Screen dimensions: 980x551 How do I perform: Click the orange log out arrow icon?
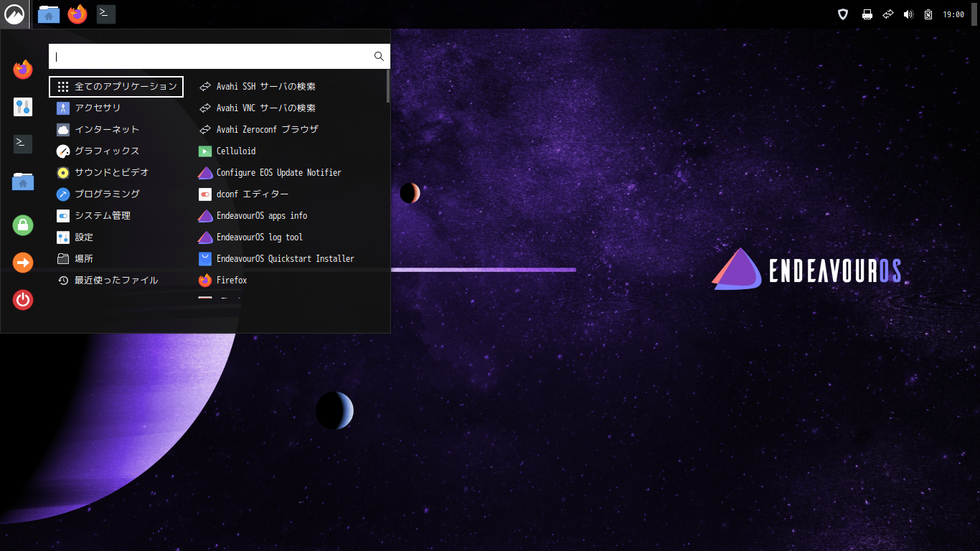point(23,263)
